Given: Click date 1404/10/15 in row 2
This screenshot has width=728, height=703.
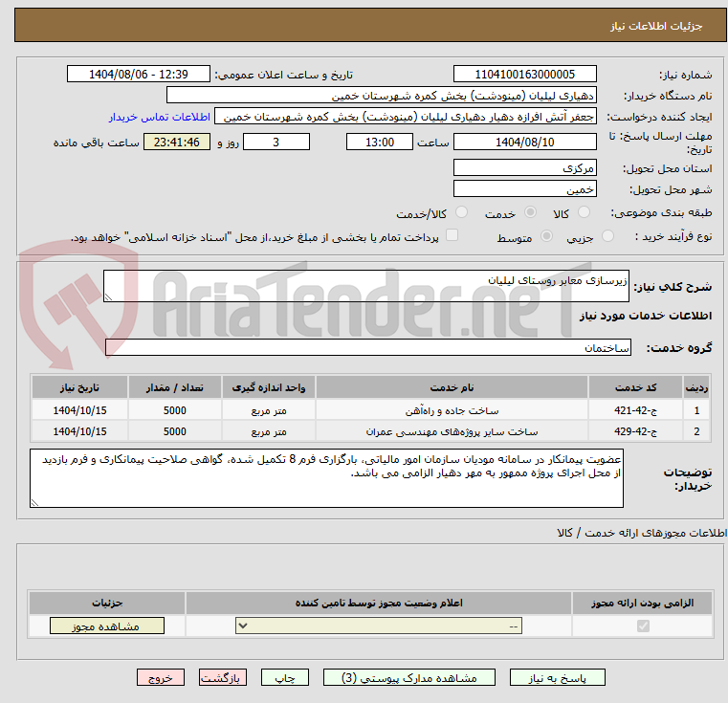Looking at the screenshot, I should click(79, 431).
